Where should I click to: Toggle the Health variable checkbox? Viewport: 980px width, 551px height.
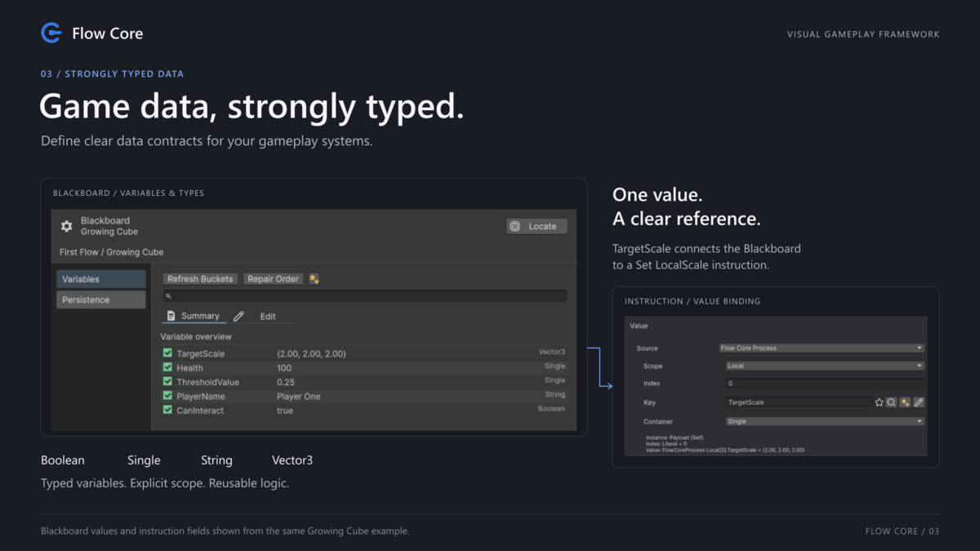tap(167, 367)
